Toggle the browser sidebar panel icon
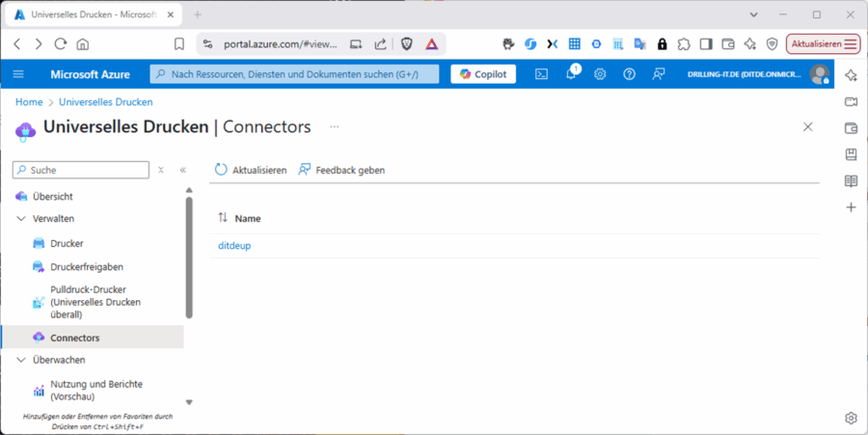The width and height of the screenshot is (868, 435). (706, 44)
